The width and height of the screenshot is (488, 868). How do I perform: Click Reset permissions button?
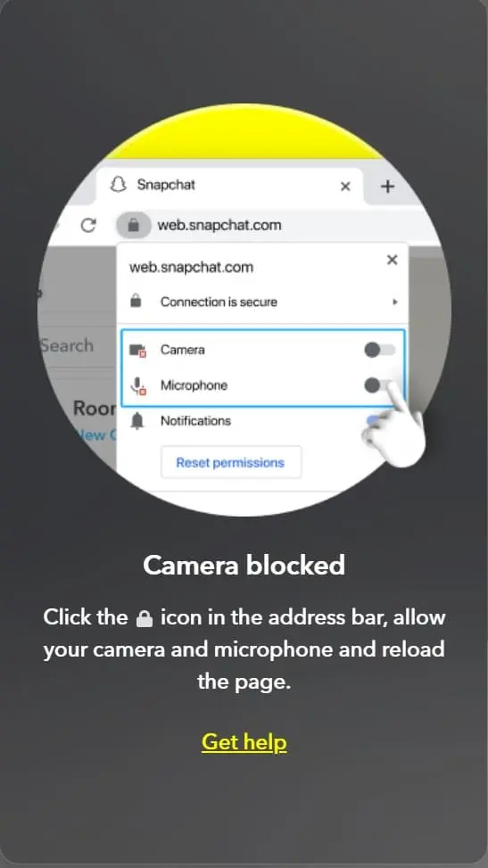coord(231,462)
